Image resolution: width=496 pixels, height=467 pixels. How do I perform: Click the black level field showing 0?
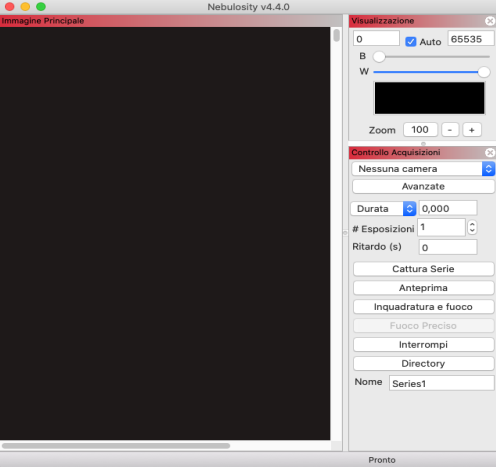coord(376,39)
